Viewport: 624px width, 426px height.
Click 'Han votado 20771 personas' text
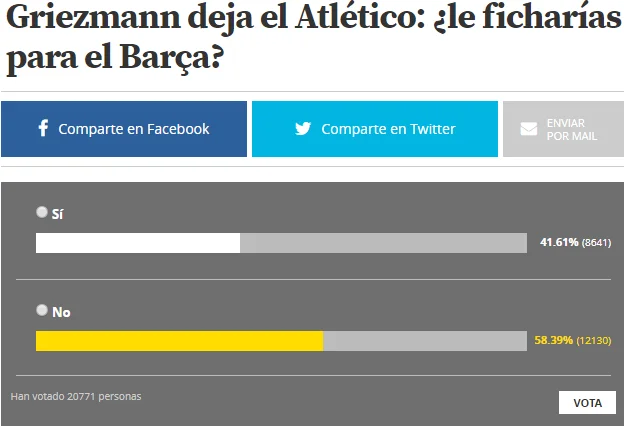(x=76, y=396)
